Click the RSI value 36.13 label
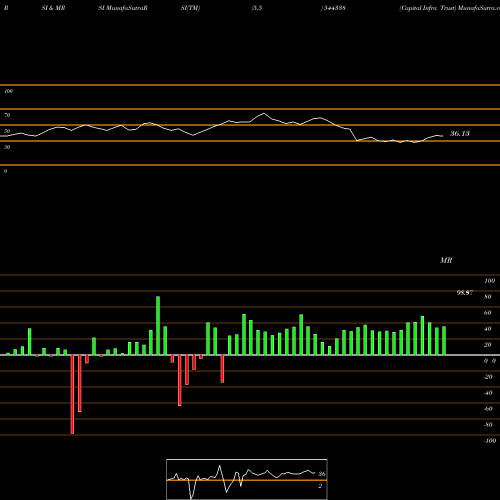Viewport: 500px width, 500px height. tap(460, 134)
